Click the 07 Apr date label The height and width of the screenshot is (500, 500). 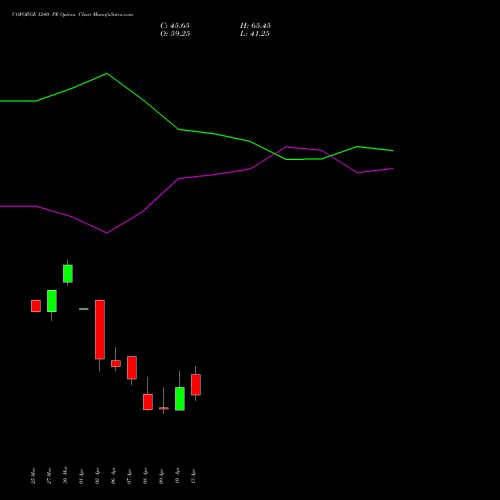129,476
